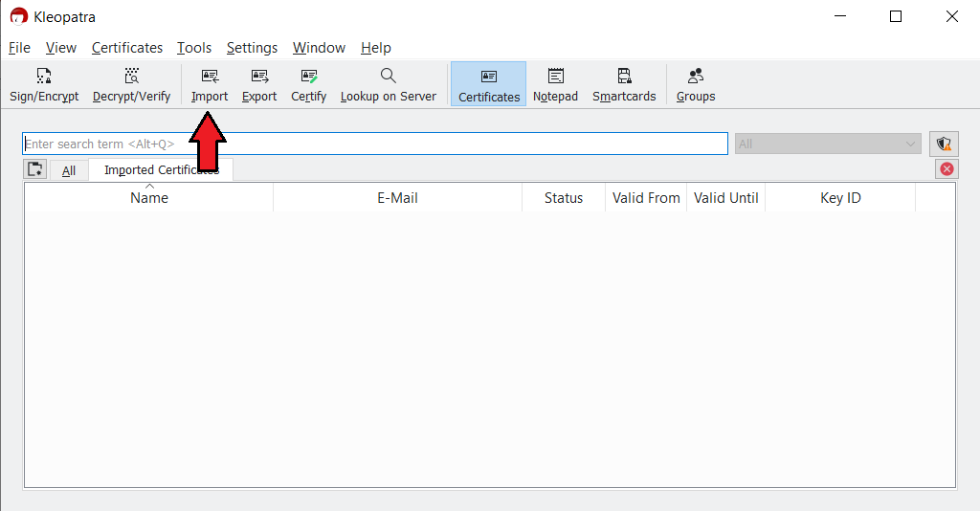The image size is (980, 511).
Task: Open the Help menu
Action: [375, 48]
